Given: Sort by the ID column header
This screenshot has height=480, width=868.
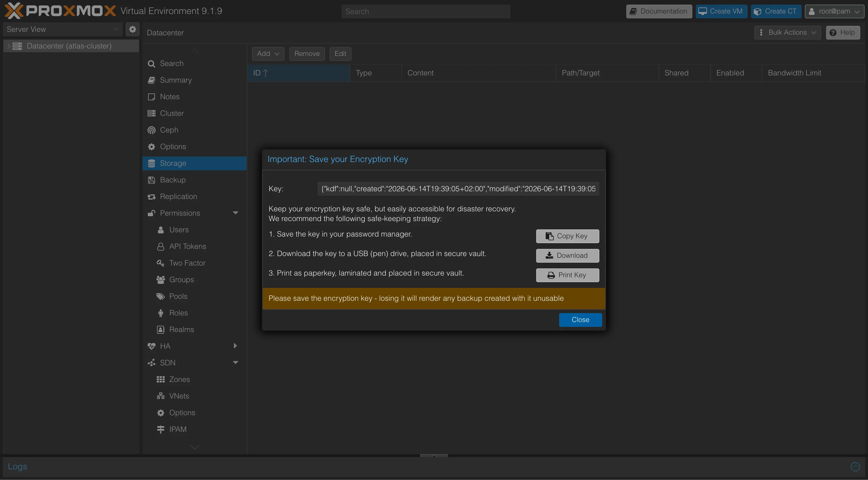Looking at the screenshot, I should [299, 73].
